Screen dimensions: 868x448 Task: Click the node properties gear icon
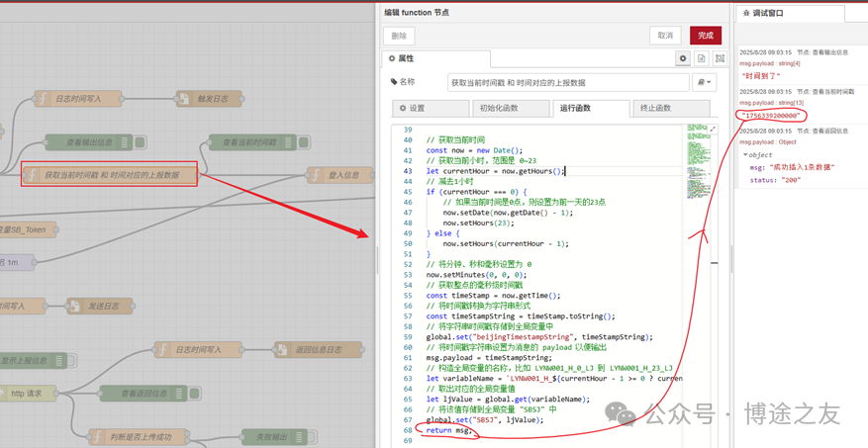pos(683,58)
